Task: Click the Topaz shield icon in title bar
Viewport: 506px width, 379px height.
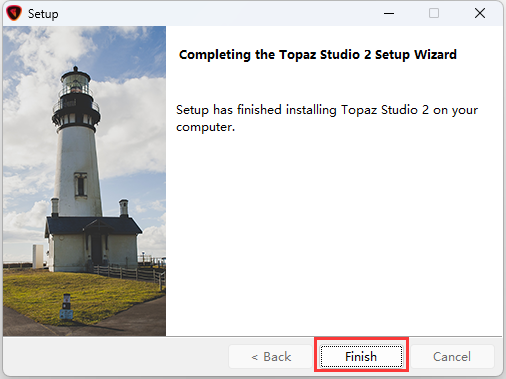Action: [x=14, y=13]
